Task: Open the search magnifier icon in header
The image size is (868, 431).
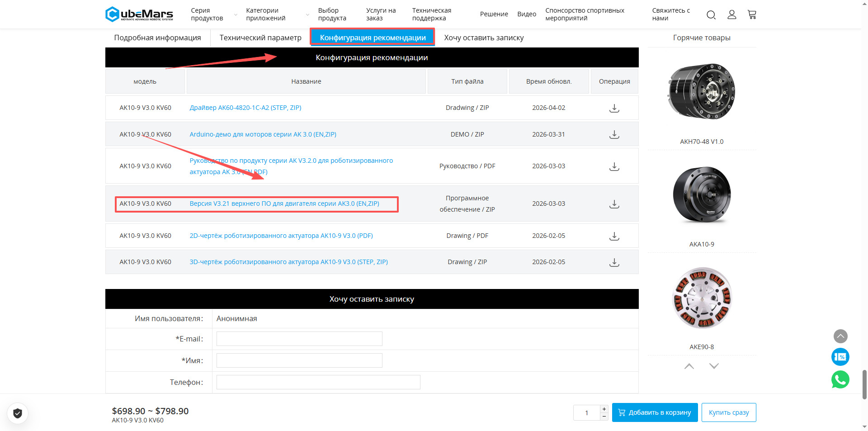Action: tap(711, 15)
